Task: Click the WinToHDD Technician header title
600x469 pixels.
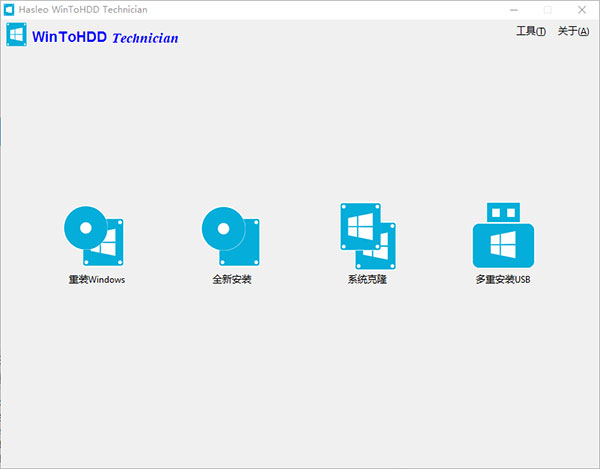Action: click(105, 37)
